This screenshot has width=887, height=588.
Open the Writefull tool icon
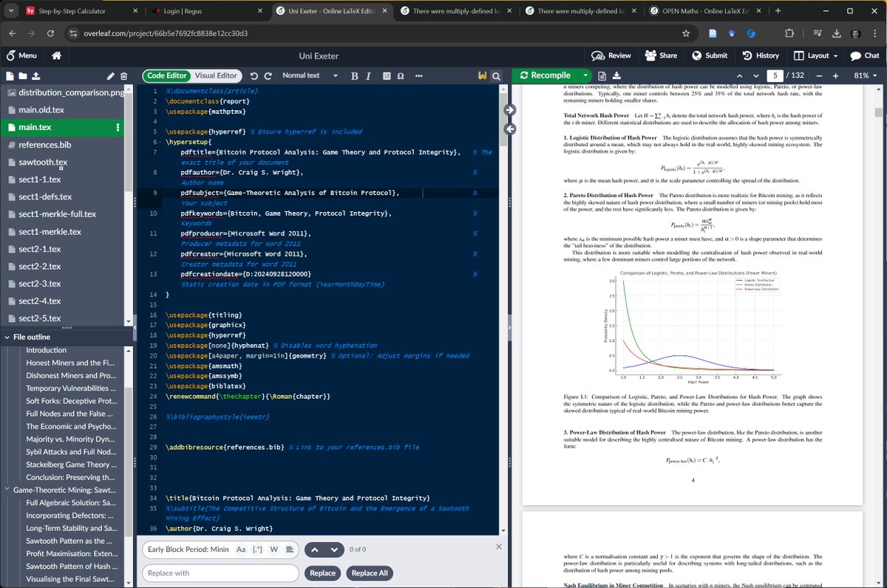point(482,75)
